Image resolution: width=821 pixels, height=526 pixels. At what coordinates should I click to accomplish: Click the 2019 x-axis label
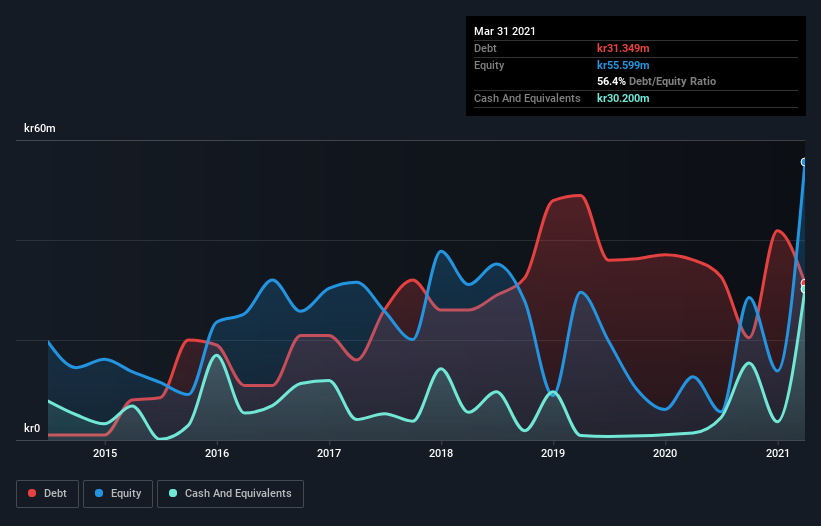(553, 453)
